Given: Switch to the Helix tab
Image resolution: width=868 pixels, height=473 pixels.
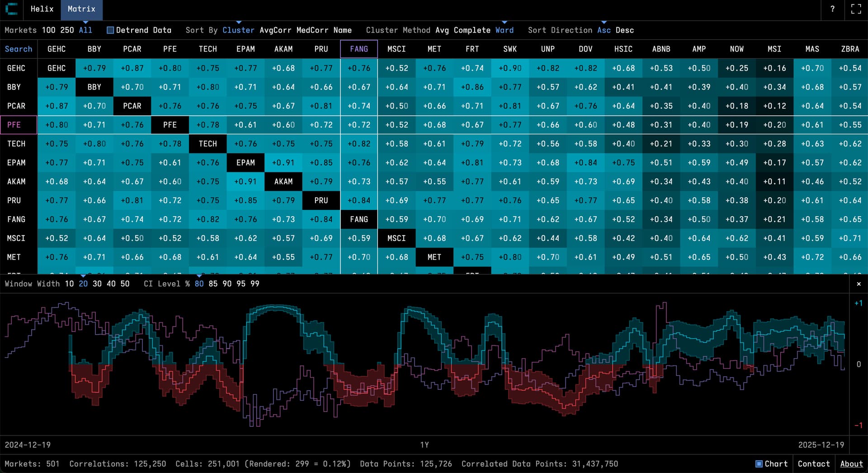Looking at the screenshot, I should [42, 9].
